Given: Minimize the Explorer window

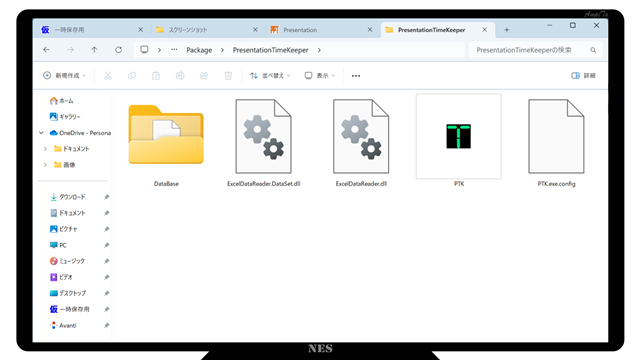Looking at the screenshot, I should (x=550, y=26).
